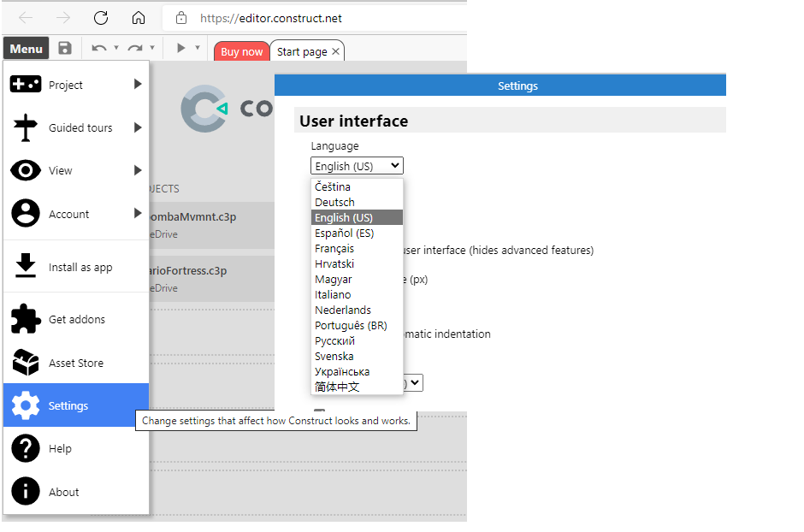Open the Account menu item
804x532 pixels.
[x=76, y=214]
